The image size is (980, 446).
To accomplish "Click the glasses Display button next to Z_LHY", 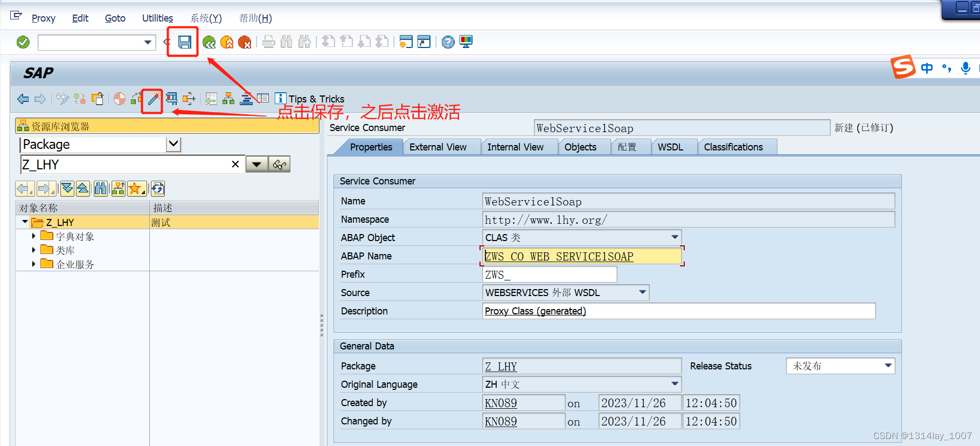I will (x=280, y=164).
